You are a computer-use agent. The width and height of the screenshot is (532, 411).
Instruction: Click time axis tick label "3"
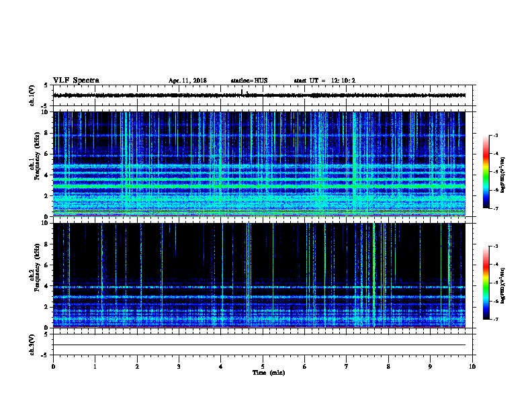pos(179,367)
